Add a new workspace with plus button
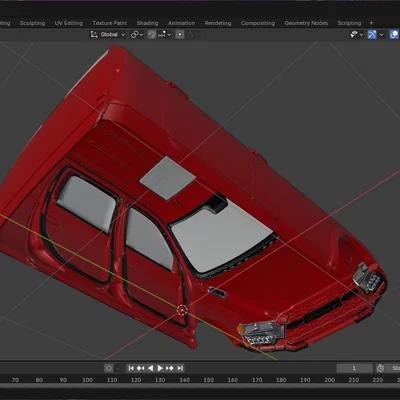Viewport: 400px width, 400px height. [371, 23]
